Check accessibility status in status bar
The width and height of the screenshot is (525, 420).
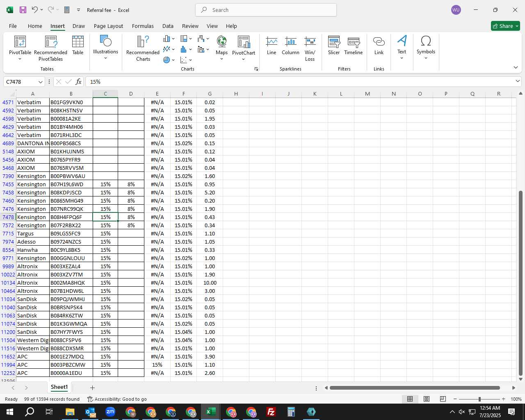coord(117,399)
